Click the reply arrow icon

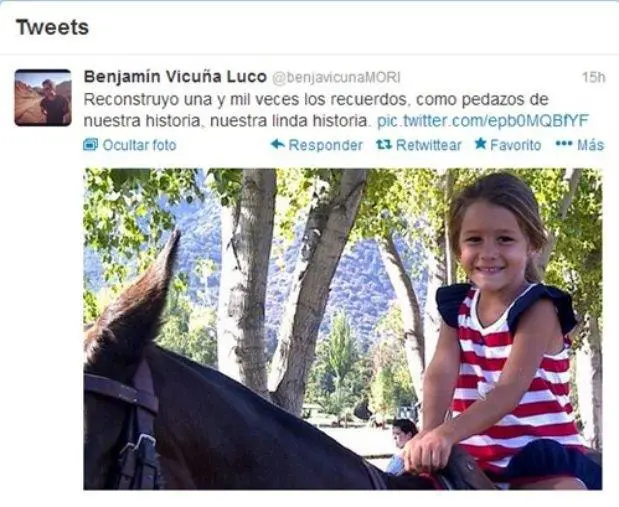[278, 144]
